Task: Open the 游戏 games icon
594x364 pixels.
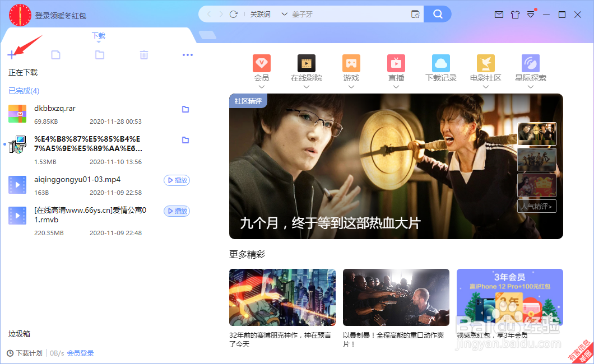Action: pos(351,63)
